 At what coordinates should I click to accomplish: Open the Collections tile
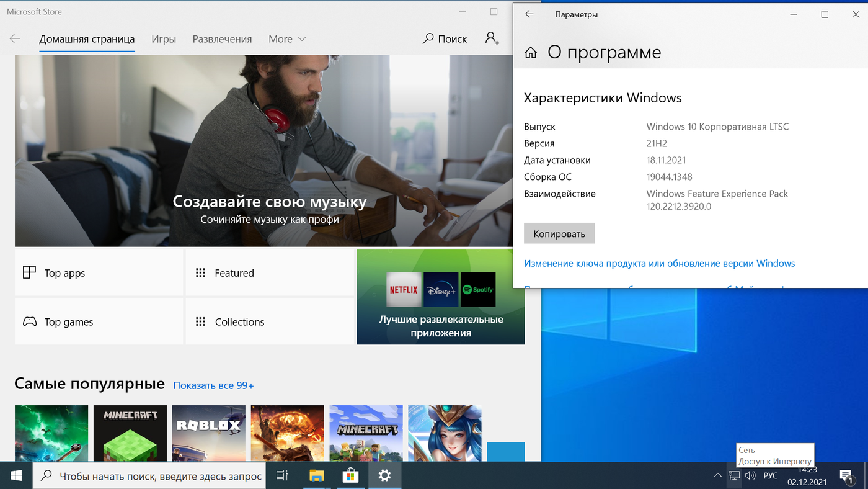pos(270,321)
